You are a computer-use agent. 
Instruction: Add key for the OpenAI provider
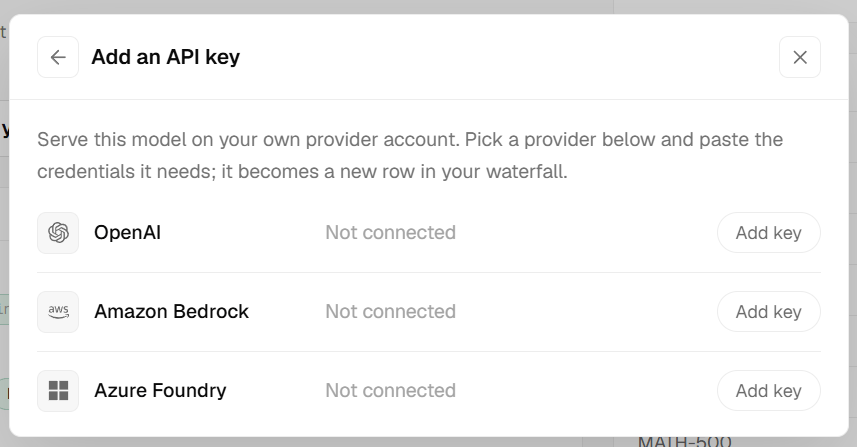(x=768, y=233)
